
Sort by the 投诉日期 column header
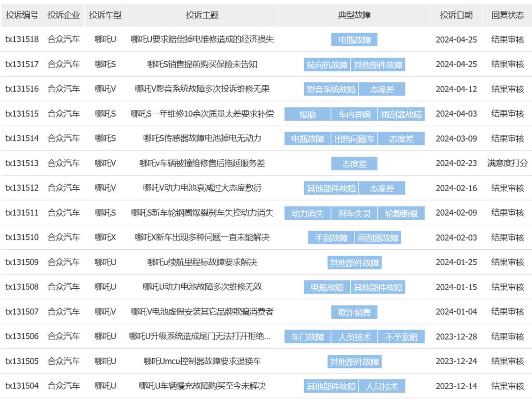(456, 15)
